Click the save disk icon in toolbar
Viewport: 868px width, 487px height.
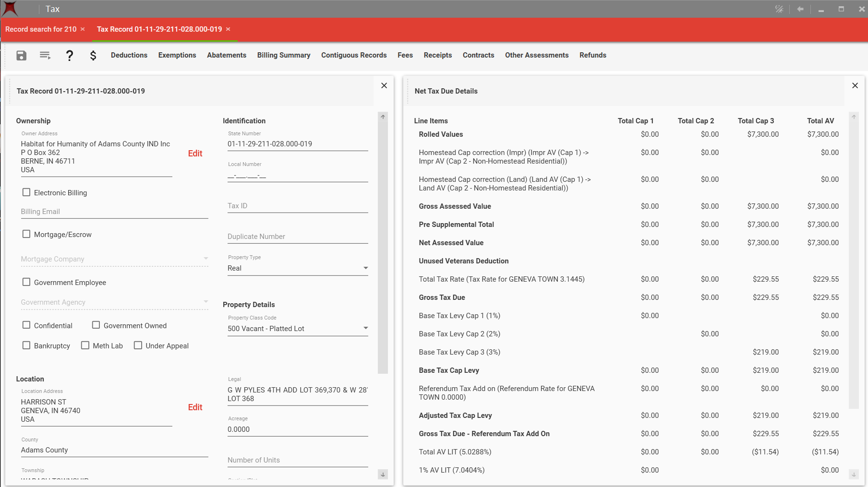(x=21, y=56)
